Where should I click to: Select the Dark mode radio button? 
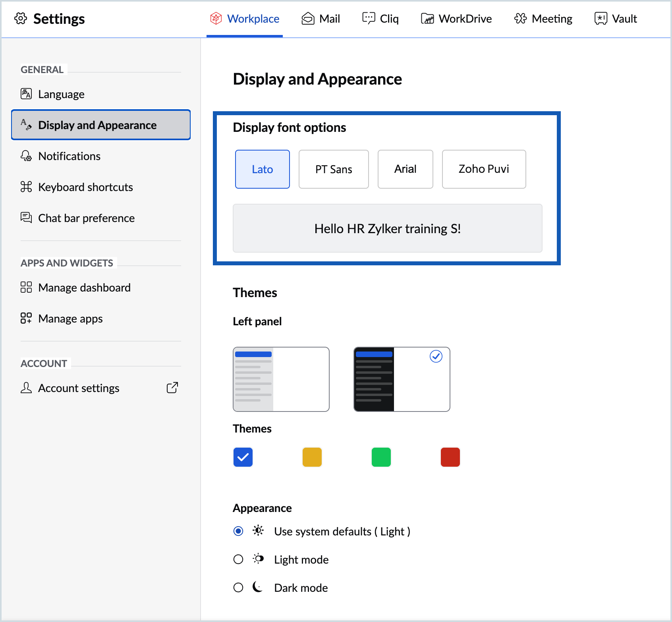238,587
